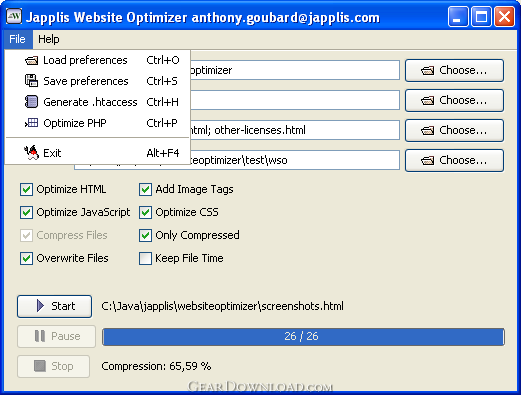Viewport: 521px width, 395px height.
Task: Click the play triangle on Start button
Action: click(x=40, y=306)
